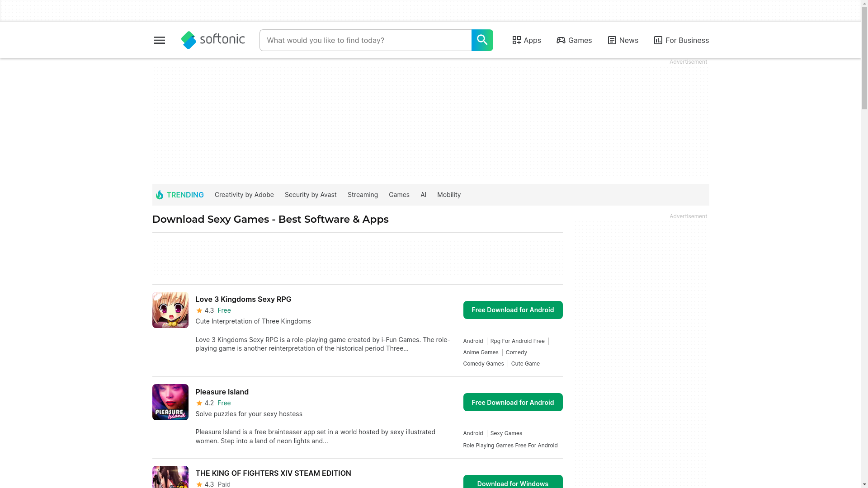Click the Download for Windows button
The height and width of the screenshot is (488, 868).
[x=513, y=482]
